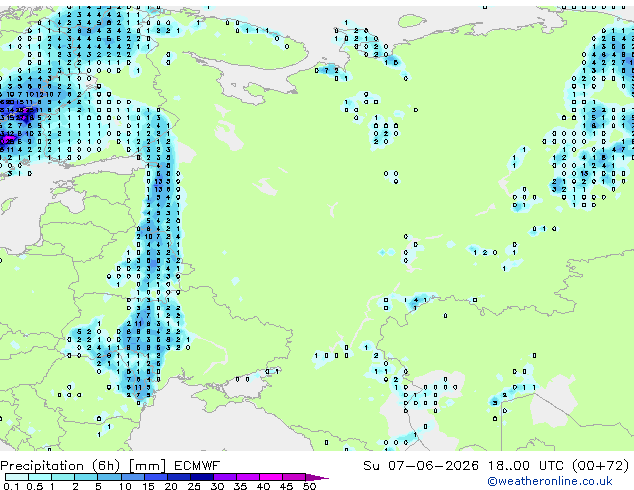Select the 40–45 mm magenta legend swatch

coord(271,477)
